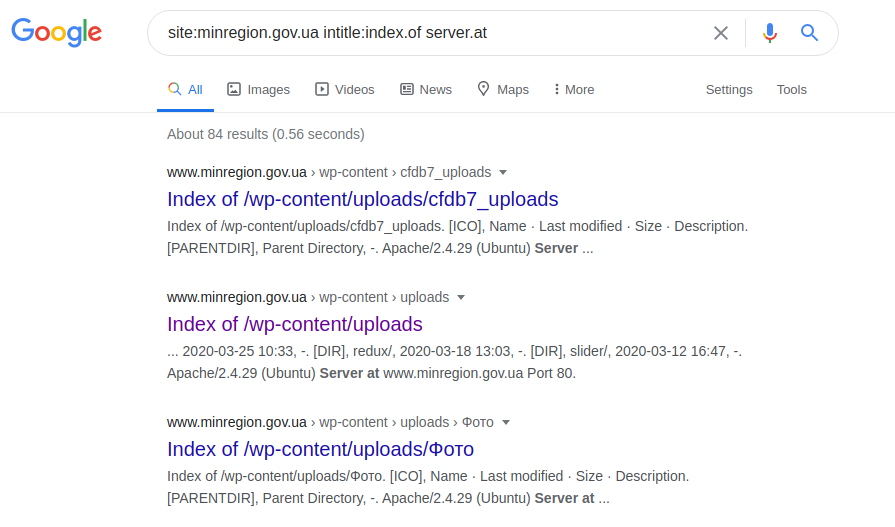Switch to the Videos tab
The image size is (895, 527).
(x=345, y=90)
